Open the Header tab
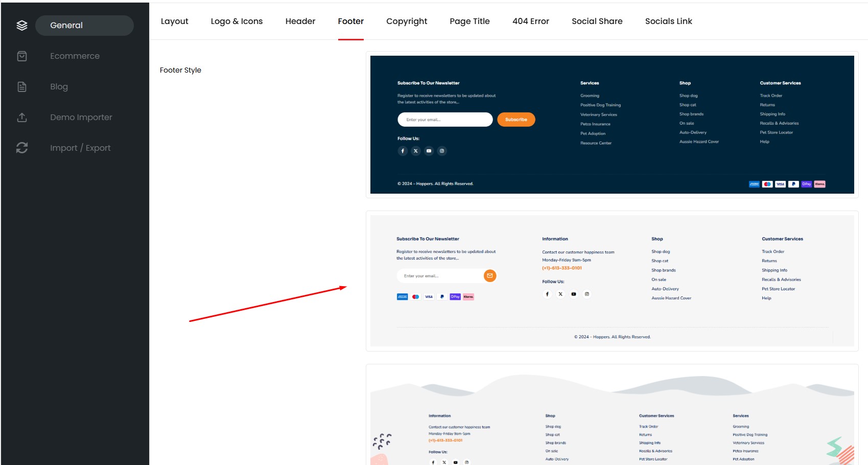Viewport: 868px width, 465px height. (300, 21)
